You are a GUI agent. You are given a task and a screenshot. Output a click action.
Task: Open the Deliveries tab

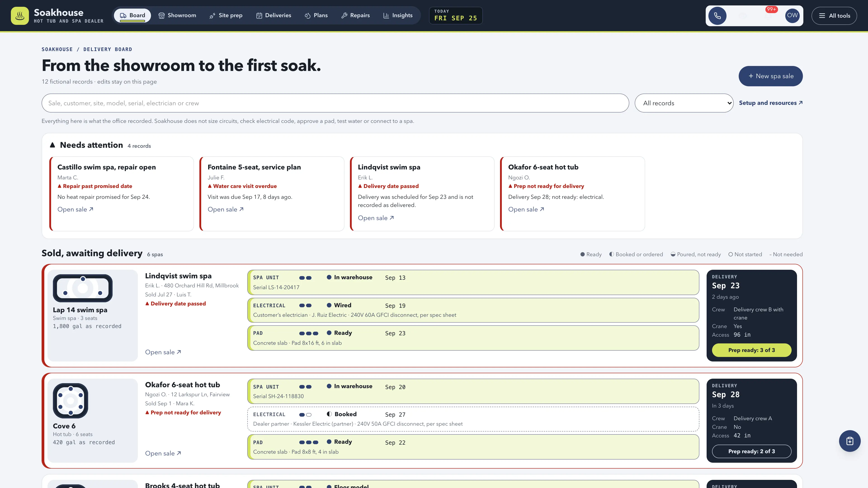pyautogui.click(x=274, y=16)
